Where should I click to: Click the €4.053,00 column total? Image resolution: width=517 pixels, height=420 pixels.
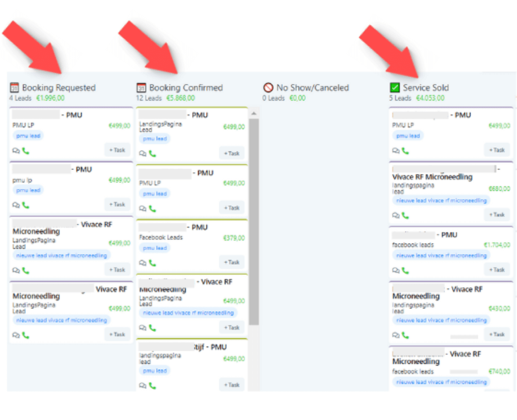[x=430, y=98]
